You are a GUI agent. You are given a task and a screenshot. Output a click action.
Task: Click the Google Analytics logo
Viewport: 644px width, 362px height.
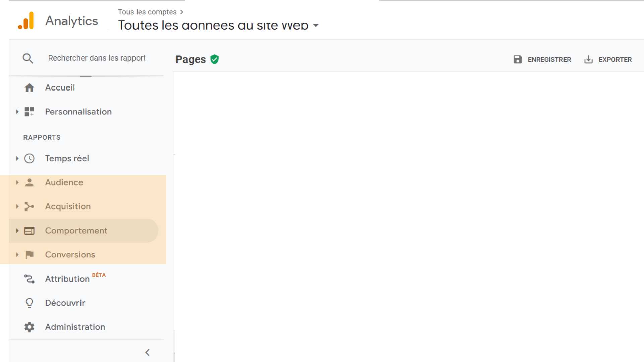pos(26,20)
